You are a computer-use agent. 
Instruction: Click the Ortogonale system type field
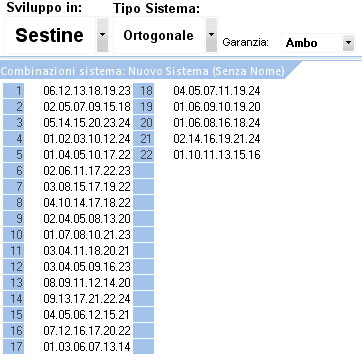coord(159,35)
